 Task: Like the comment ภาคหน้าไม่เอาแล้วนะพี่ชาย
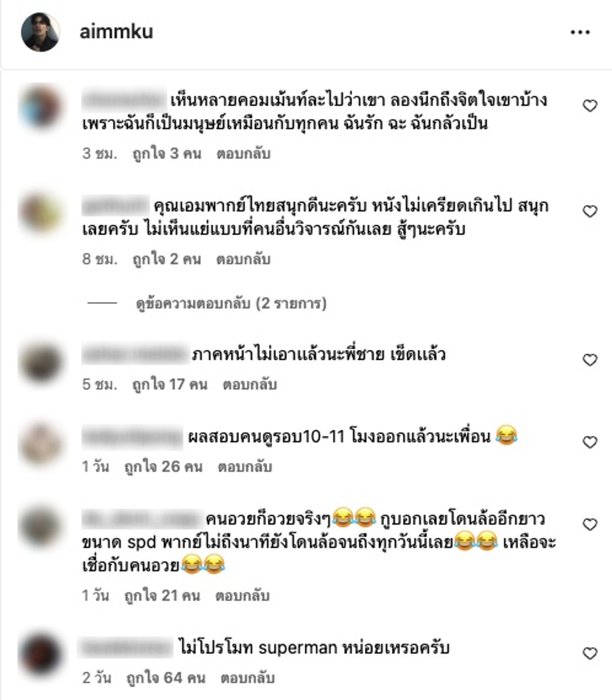[590, 360]
